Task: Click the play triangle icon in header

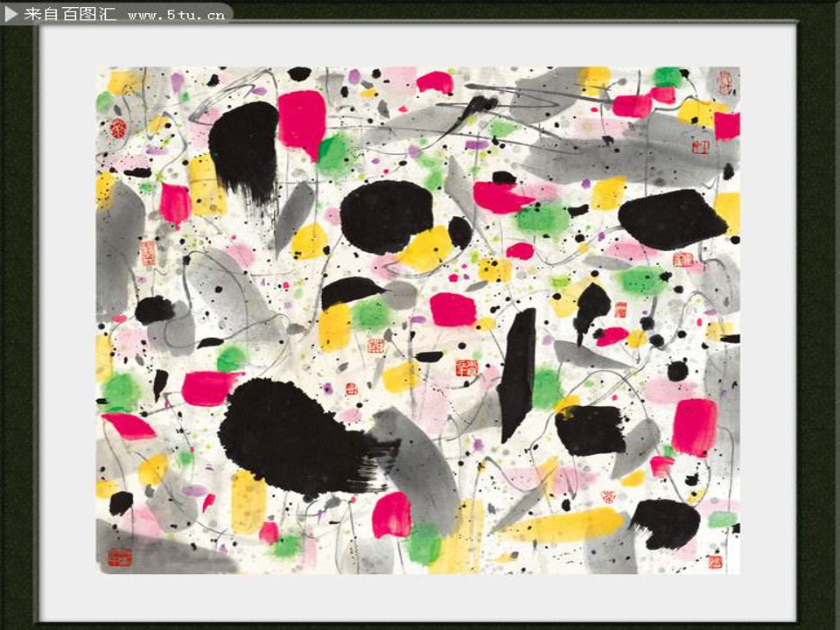Action: pos(11,14)
